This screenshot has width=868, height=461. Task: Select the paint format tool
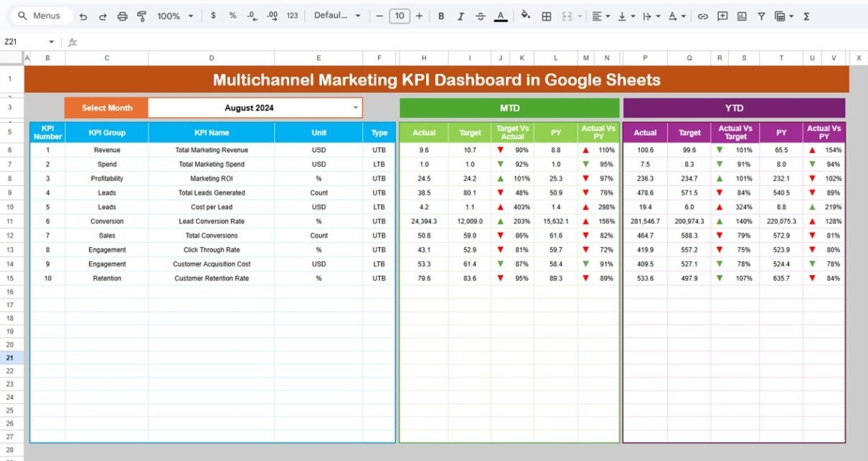click(141, 16)
